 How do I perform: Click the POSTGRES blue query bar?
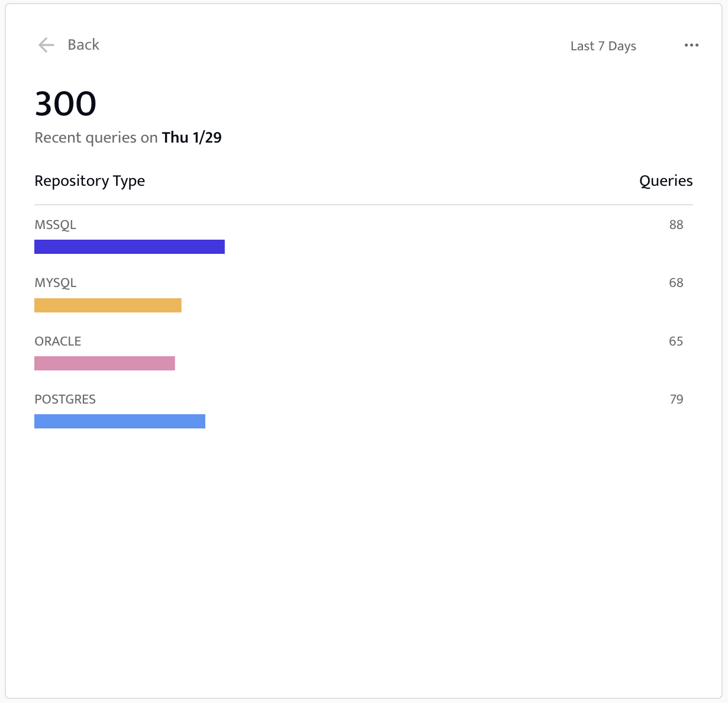tap(120, 421)
